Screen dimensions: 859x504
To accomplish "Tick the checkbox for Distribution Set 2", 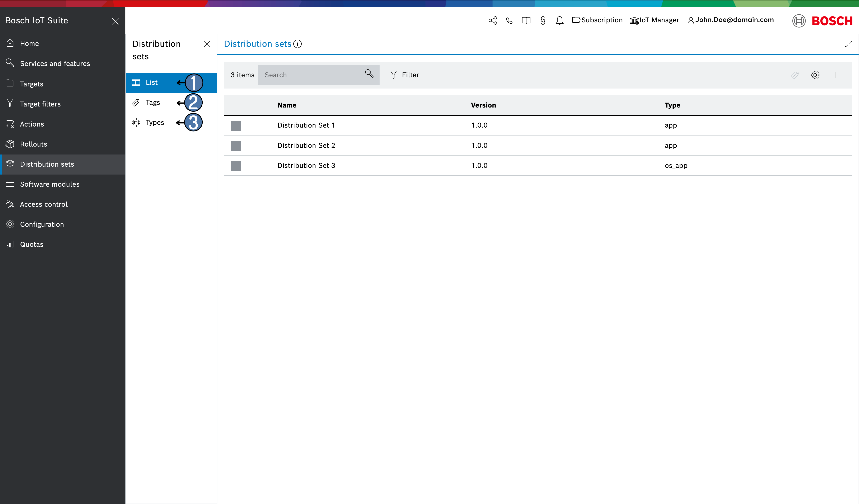I will (236, 146).
